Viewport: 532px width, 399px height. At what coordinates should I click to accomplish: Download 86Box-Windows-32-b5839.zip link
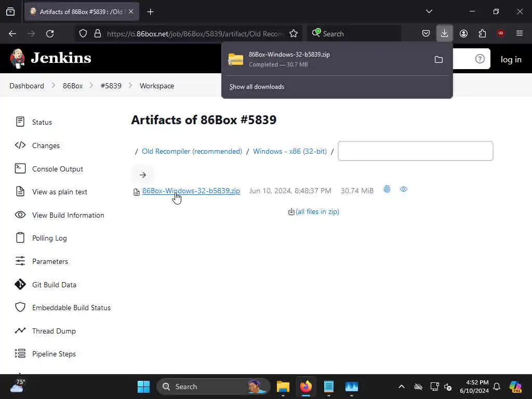(191, 191)
